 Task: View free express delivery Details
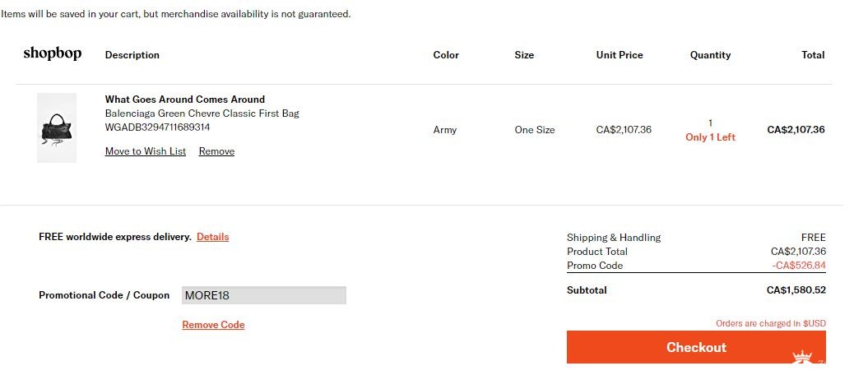click(x=212, y=237)
